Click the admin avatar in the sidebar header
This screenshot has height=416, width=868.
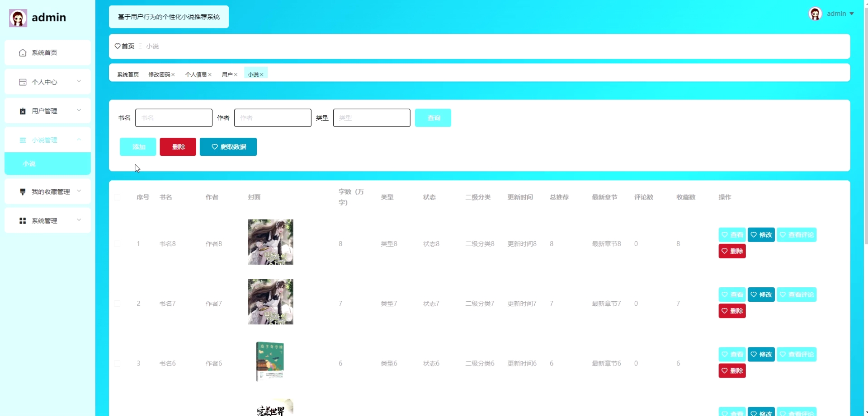[x=18, y=18]
